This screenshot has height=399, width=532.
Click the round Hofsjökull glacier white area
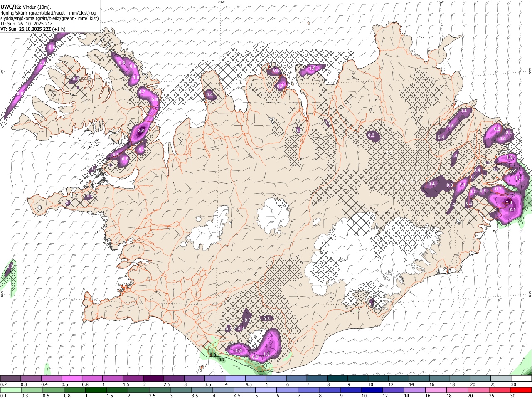pos(273,215)
